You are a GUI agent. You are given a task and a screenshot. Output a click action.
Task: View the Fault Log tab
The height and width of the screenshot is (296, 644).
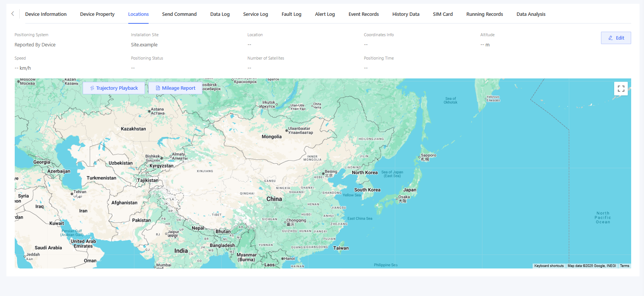pyautogui.click(x=291, y=14)
